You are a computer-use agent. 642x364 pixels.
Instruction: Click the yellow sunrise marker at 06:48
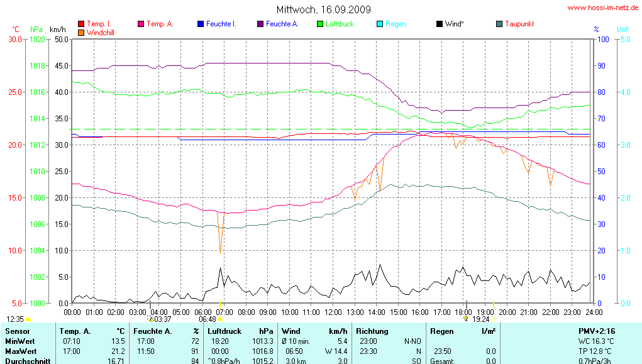pyautogui.click(x=220, y=319)
